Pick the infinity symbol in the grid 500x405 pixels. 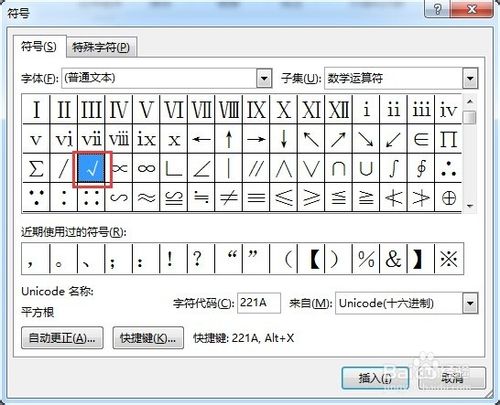tap(146, 168)
